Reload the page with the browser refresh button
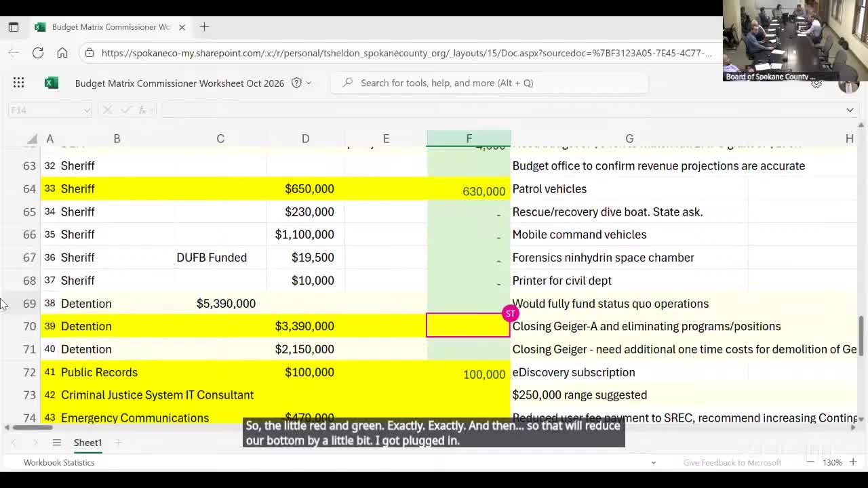 pos(38,53)
